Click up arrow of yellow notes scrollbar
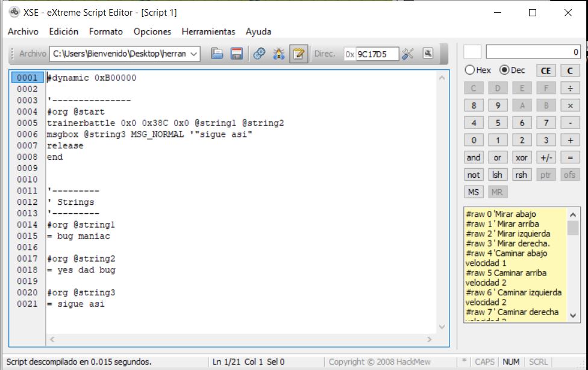This screenshot has width=588, height=370. point(572,215)
